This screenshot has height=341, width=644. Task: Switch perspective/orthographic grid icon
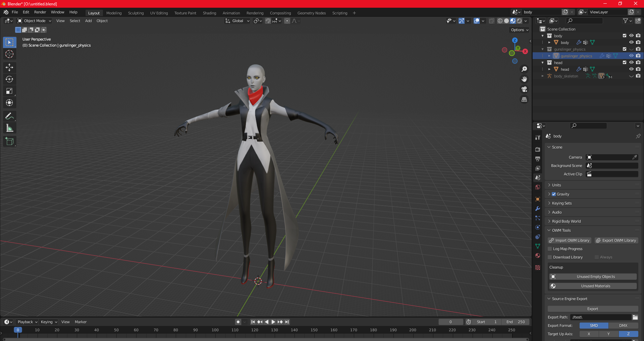point(524,100)
